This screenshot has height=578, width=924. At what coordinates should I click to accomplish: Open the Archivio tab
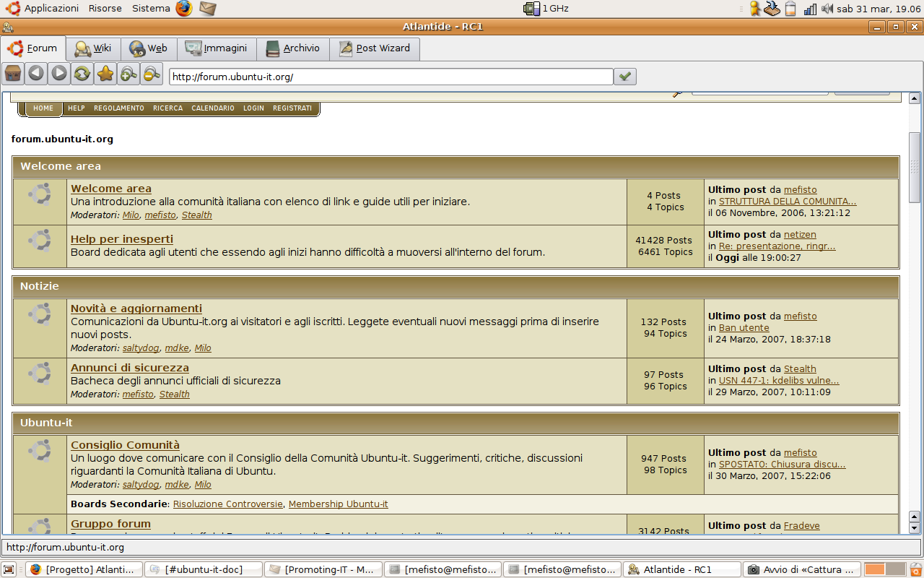[293, 48]
